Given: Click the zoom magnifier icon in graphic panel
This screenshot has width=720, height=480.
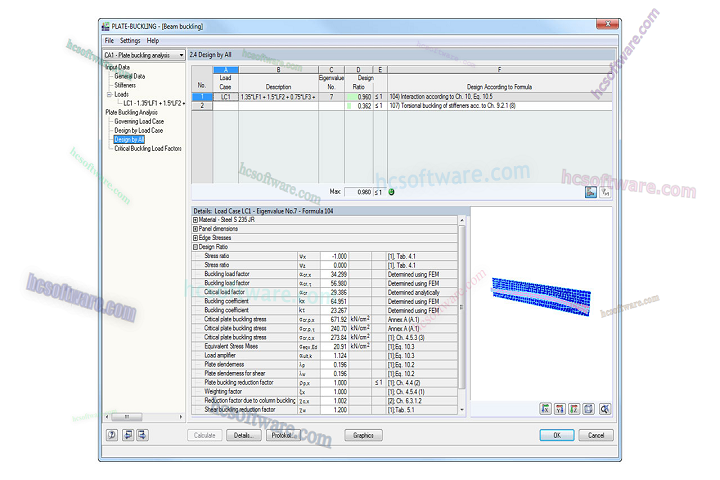Looking at the screenshot, I should click(605, 408).
